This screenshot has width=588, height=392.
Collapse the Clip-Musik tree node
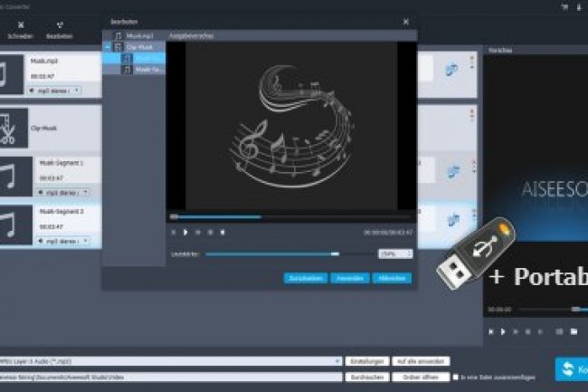pos(108,47)
